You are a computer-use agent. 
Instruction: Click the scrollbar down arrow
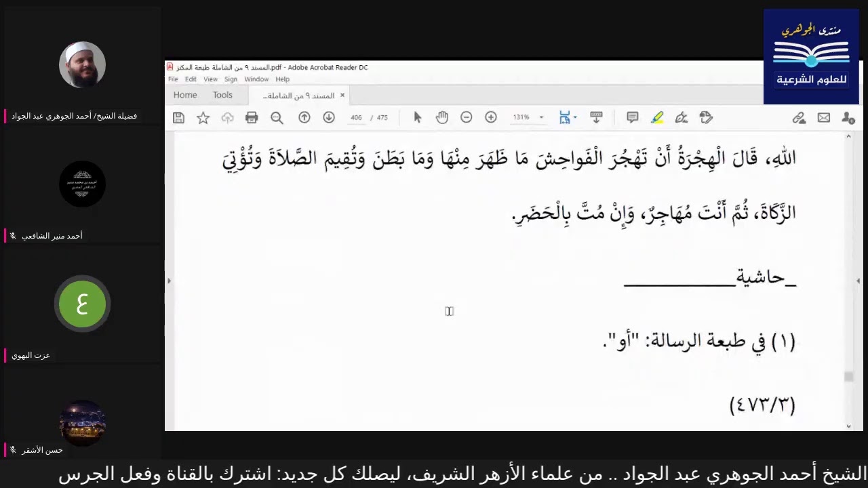(x=848, y=426)
